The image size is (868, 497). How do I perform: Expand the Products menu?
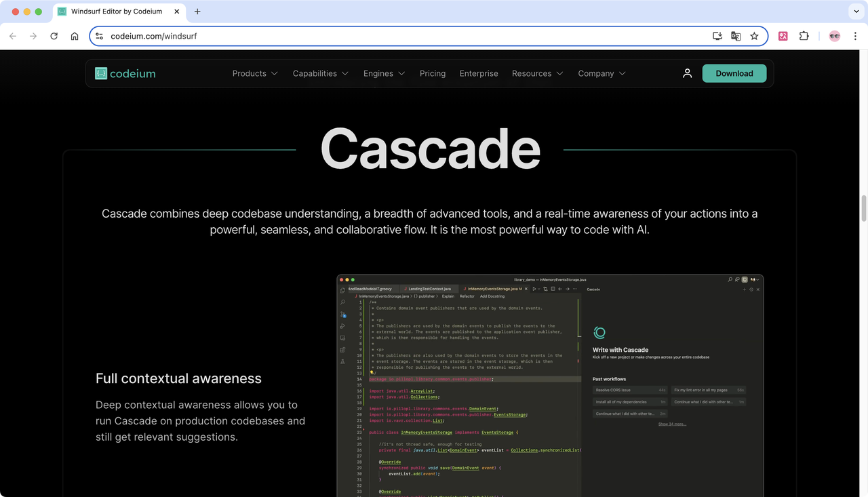click(x=255, y=73)
